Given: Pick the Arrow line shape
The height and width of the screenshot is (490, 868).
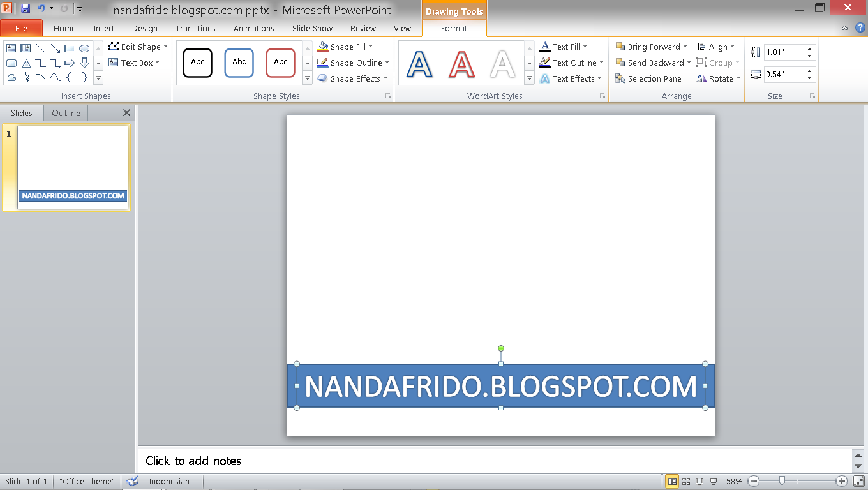Looking at the screenshot, I should pos(55,48).
